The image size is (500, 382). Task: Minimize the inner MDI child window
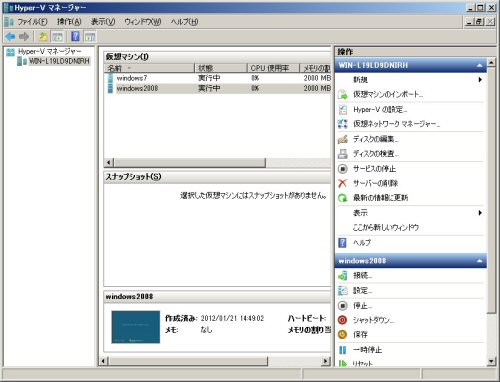point(470,22)
